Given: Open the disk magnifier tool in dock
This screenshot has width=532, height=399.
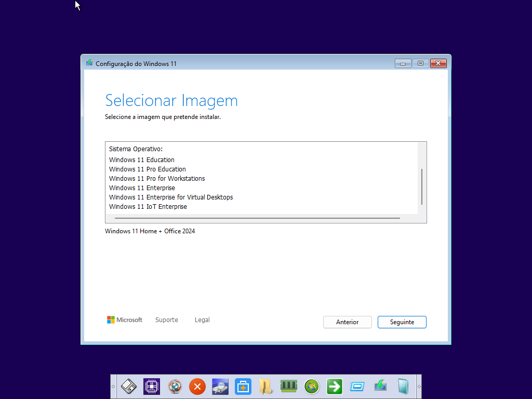Looking at the screenshot, I should [220, 387].
